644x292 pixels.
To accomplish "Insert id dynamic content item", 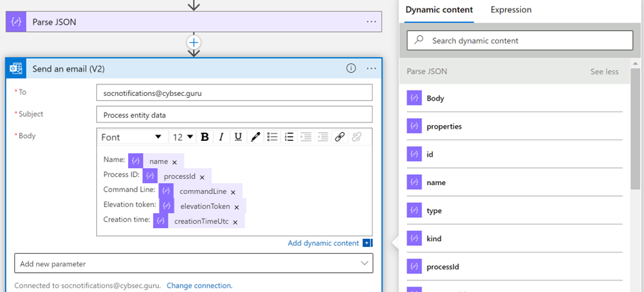I will [515, 155].
